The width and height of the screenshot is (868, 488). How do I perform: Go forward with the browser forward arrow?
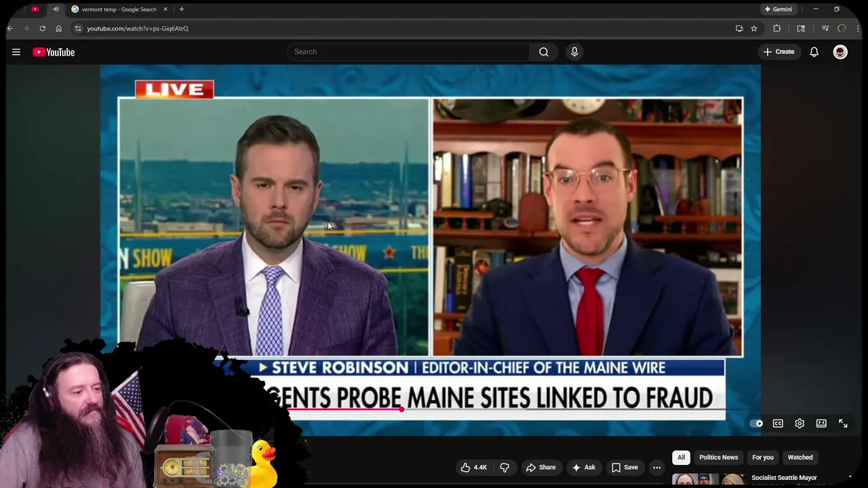(26, 28)
